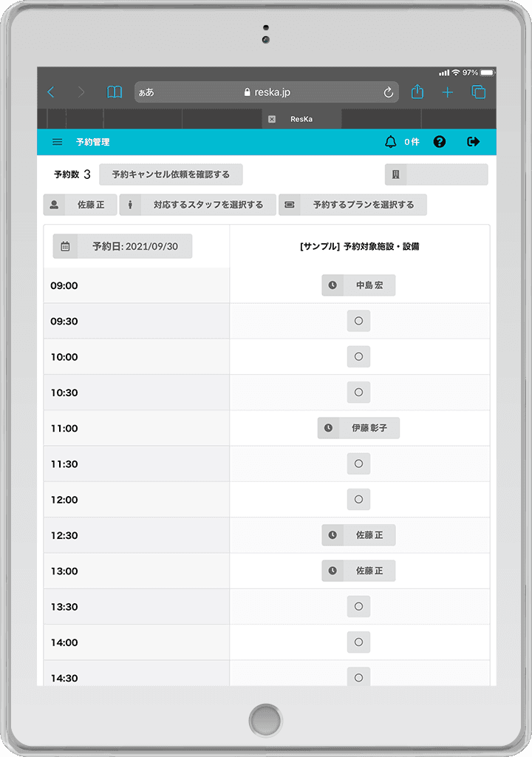This screenshot has height=757, width=532.
Task: Add new tab with plus icon
Action: pos(448,92)
